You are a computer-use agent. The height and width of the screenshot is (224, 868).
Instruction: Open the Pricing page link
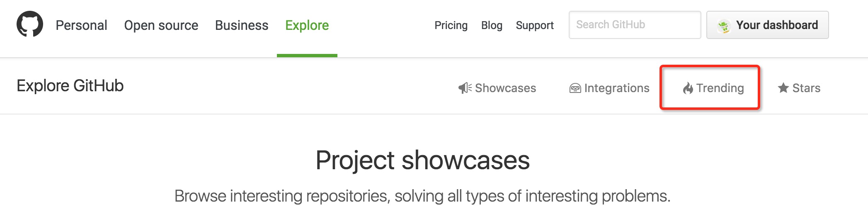[451, 25]
